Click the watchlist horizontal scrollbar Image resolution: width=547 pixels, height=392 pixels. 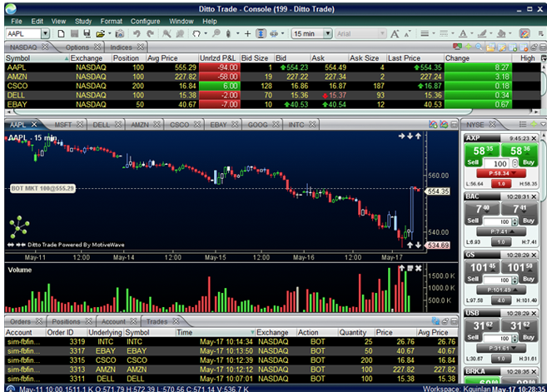pyautogui.click(x=242, y=112)
